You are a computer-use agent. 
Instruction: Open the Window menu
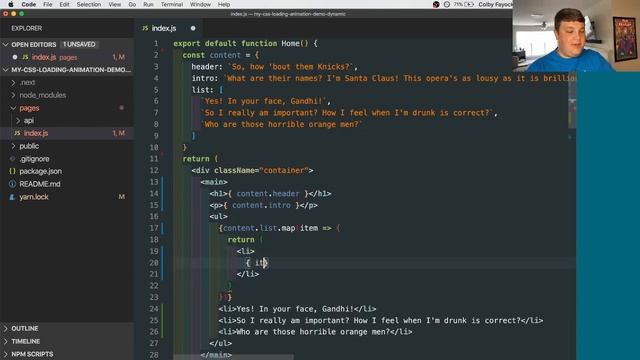pos(200,4)
